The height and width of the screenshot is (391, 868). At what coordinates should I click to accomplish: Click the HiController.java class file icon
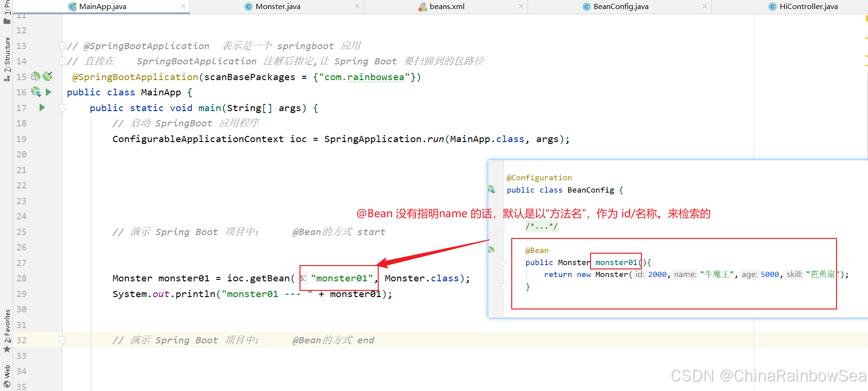pos(773,7)
